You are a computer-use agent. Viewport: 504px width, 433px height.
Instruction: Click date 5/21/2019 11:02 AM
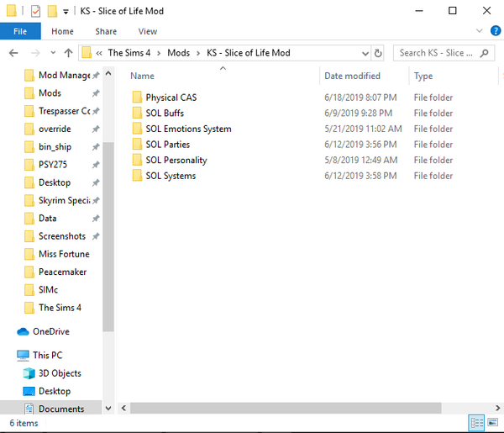point(363,129)
